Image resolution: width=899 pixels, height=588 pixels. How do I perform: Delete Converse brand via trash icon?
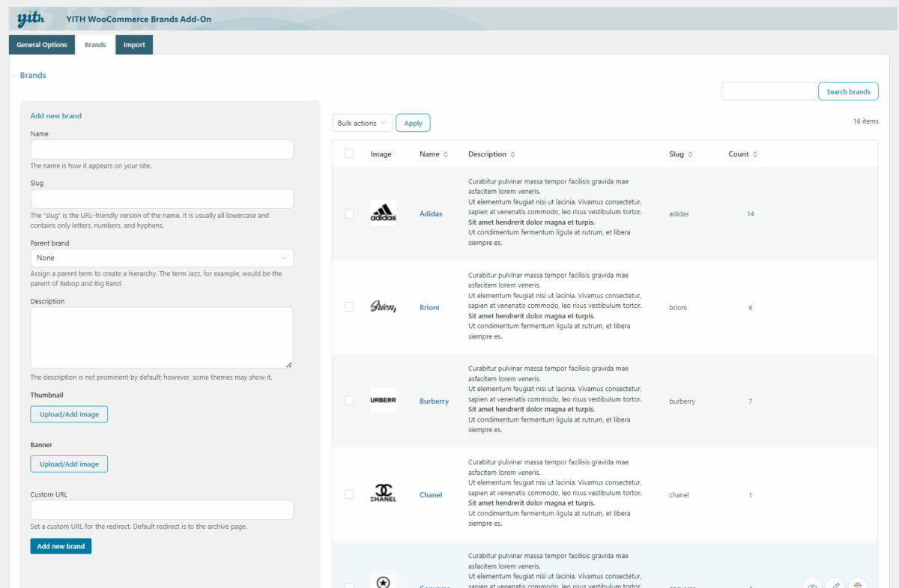(x=859, y=584)
